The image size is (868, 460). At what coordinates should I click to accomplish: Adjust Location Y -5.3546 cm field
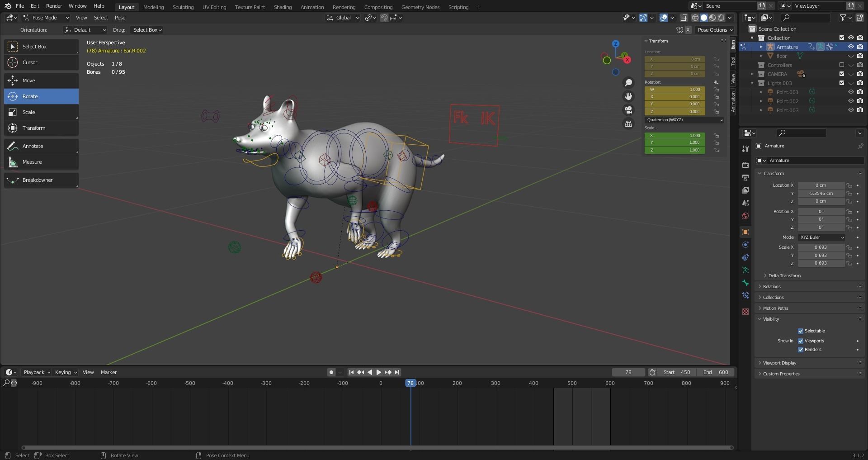pyautogui.click(x=821, y=193)
